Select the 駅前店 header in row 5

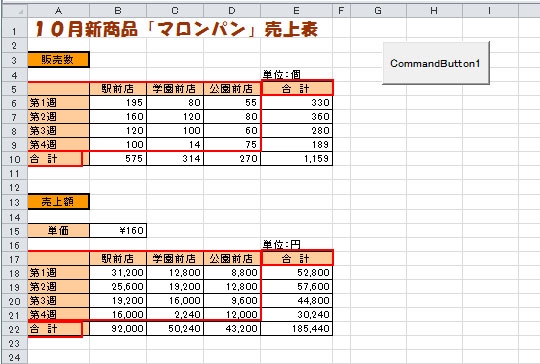tap(118, 89)
